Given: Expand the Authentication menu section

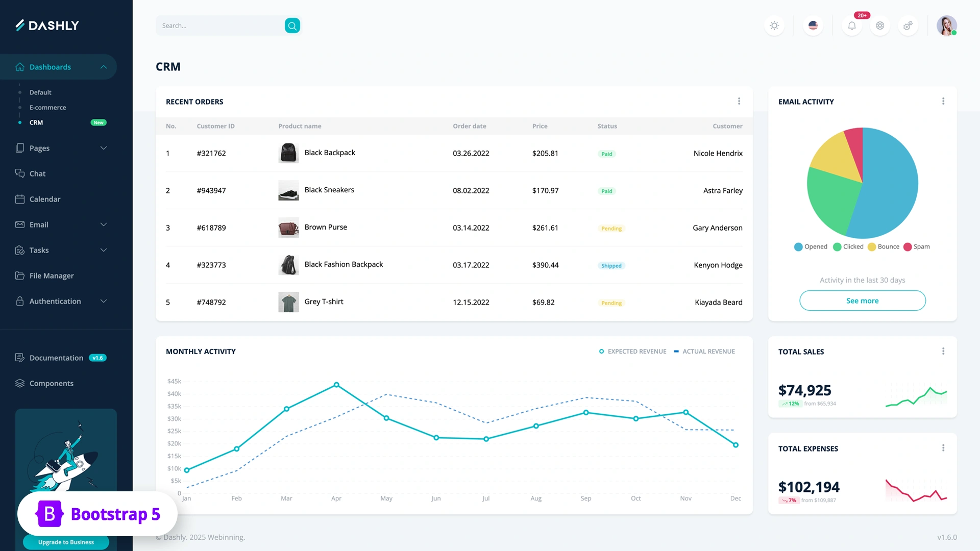Looking at the screenshot, I should (104, 301).
